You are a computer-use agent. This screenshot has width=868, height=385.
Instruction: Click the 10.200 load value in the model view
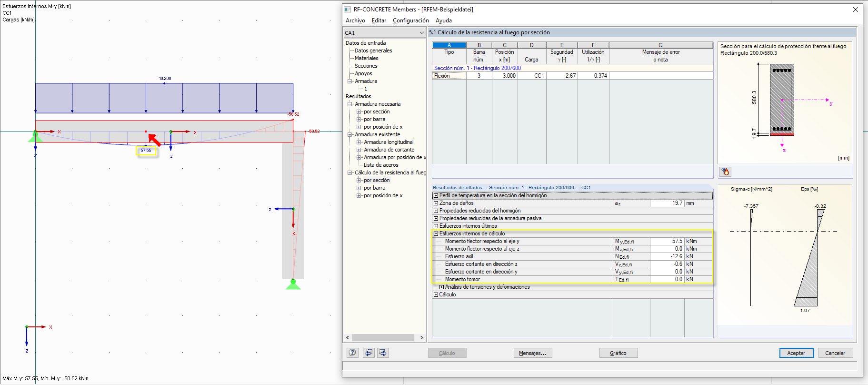(x=165, y=79)
